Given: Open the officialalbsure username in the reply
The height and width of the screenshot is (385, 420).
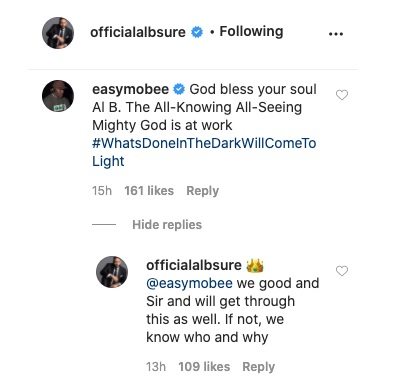Looking at the screenshot, I should click(x=194, y=265).
